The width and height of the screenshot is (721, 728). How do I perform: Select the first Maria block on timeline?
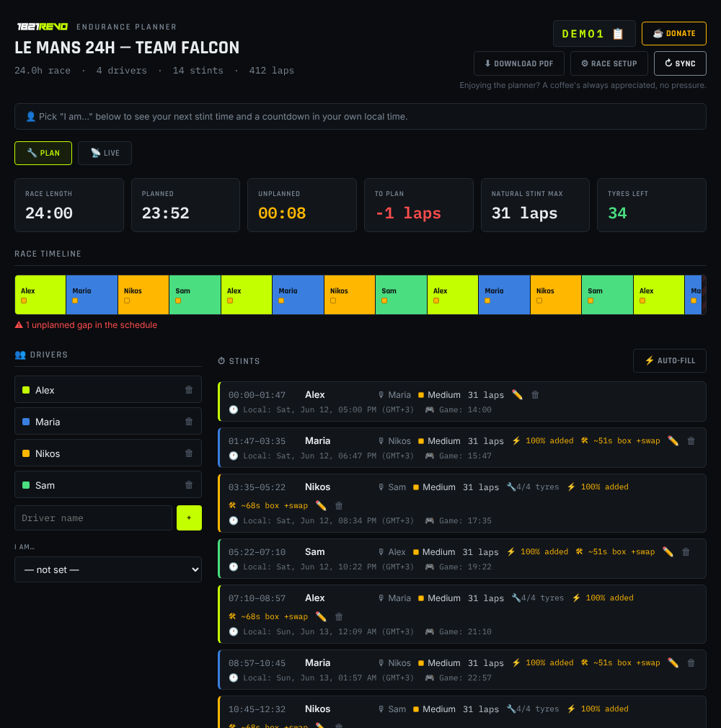(92, 295)
